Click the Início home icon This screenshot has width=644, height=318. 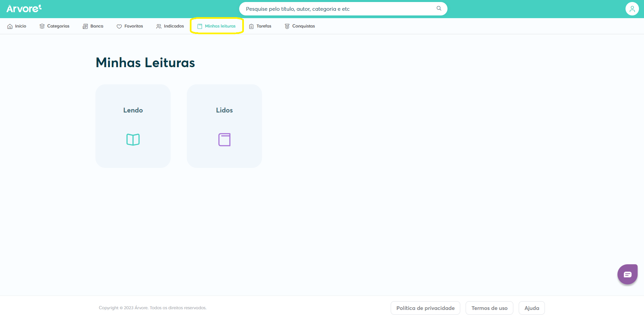(10, 26)
